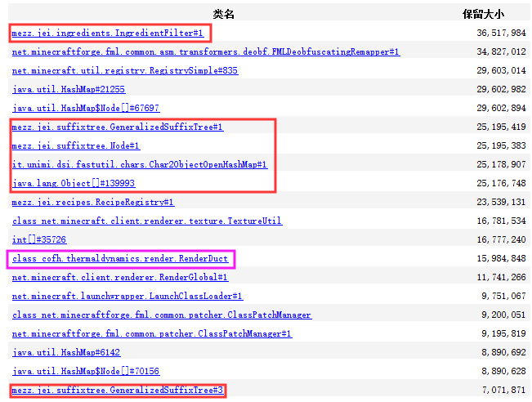Select retained size value 29,602,894

pos(501,108)
